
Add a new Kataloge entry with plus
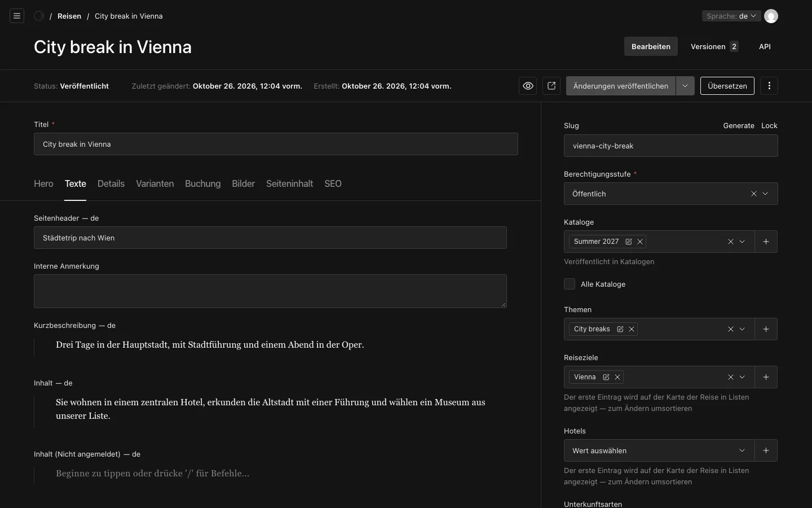pos(766,242)
